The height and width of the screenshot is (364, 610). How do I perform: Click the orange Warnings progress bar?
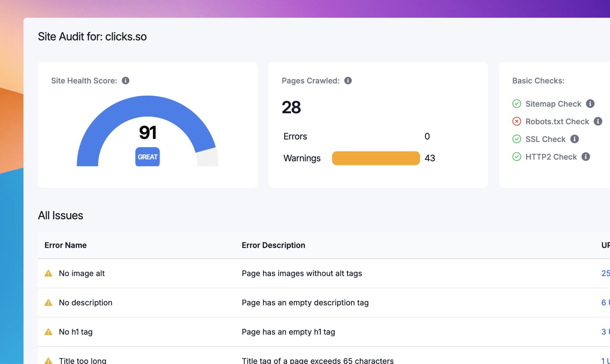click(x=376, y=158)
